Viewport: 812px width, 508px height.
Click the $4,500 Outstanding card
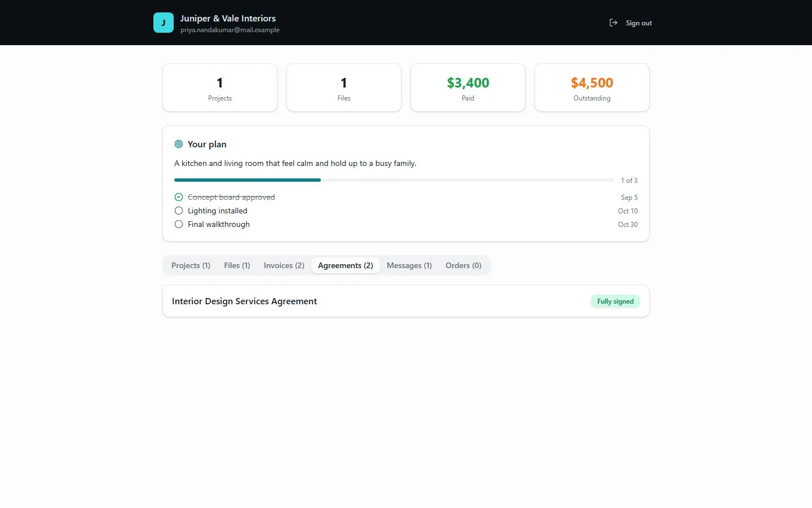592,87
